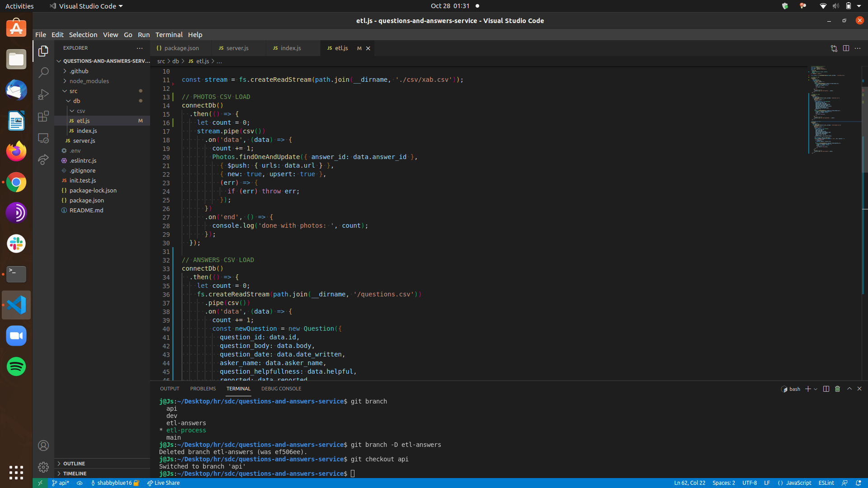
Task: Open Explorer Views and More Actions
Action: pyautogui.click(x=140, y=48)
